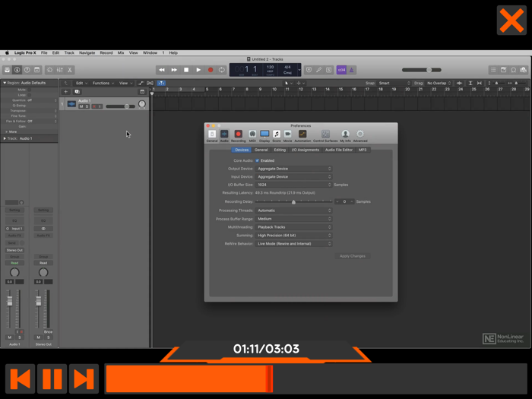Click the red Record transport button
The width and height of the screenshot is (532, 399).
click(211, 70)
